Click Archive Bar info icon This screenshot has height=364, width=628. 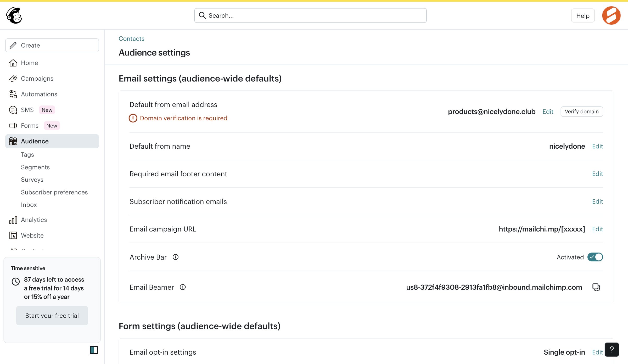coord(176,257)
